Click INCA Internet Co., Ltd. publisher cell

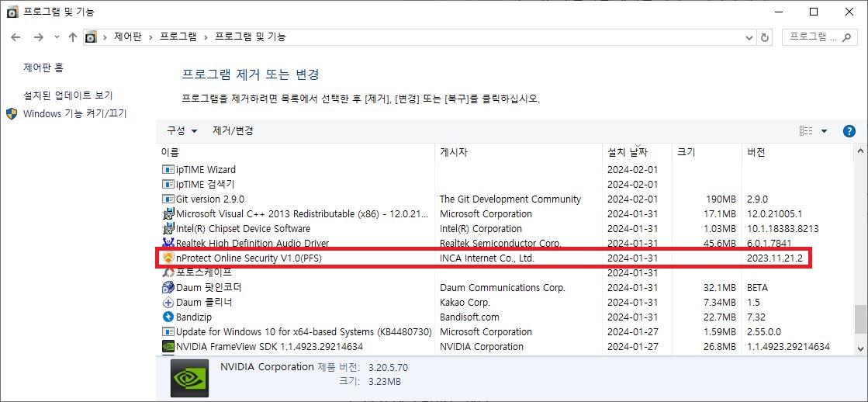[486, 258]
